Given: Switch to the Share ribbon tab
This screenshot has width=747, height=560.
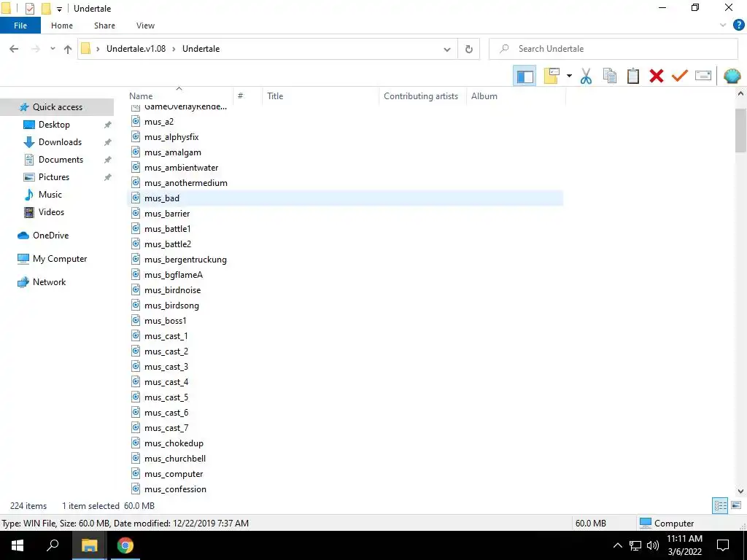Looking at the screenshot, I should coord(104,26).
